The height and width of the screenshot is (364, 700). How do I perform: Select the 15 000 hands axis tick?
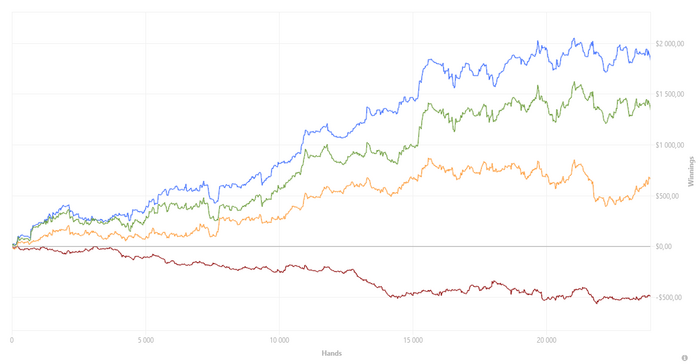pos(413,340)
